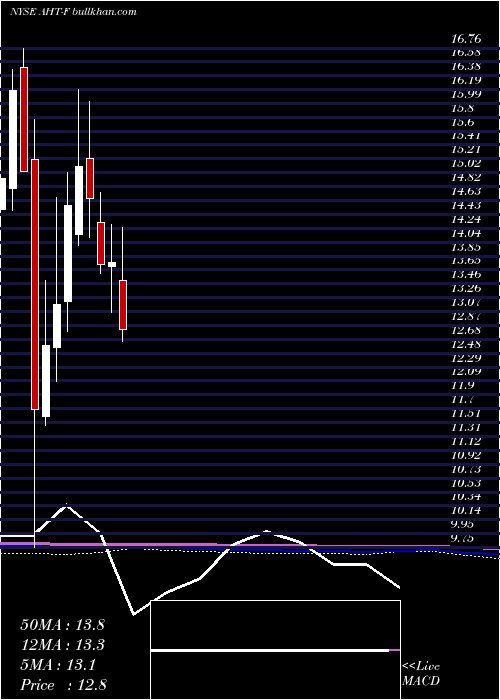This screenshot has height=700, width=500.
Task: Click the 10.92 price axis label
Action: tap(466, 455)
